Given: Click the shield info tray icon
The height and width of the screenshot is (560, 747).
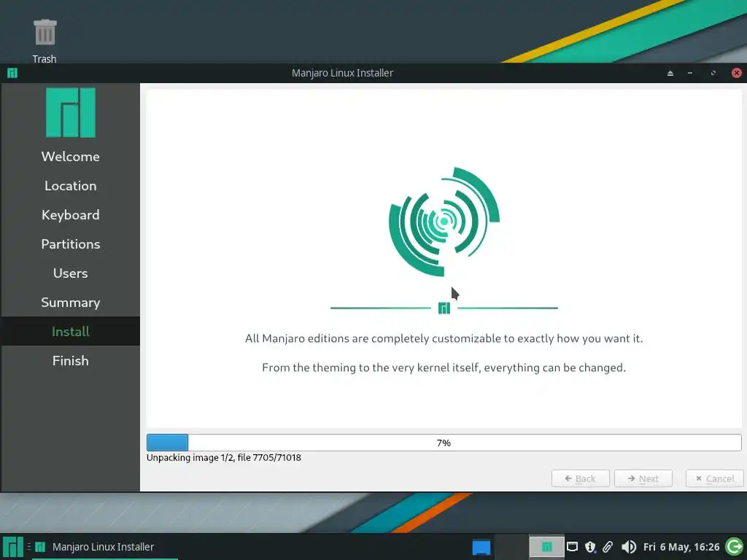Looking at the screenshot, I should click(590, 547).
